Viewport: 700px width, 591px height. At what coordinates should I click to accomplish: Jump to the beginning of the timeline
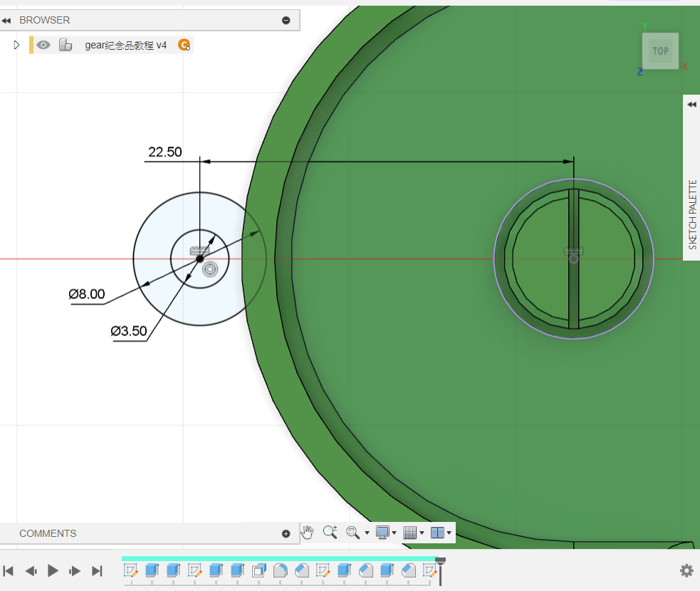point(9,570)
